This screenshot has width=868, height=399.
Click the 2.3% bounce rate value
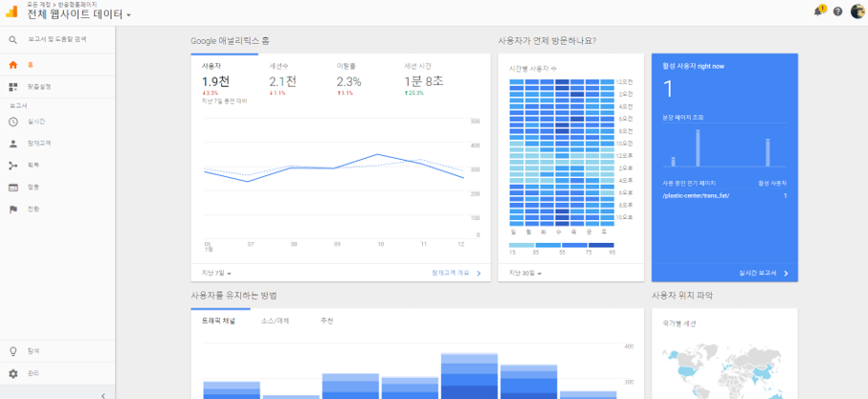click(x=348, y=82)
